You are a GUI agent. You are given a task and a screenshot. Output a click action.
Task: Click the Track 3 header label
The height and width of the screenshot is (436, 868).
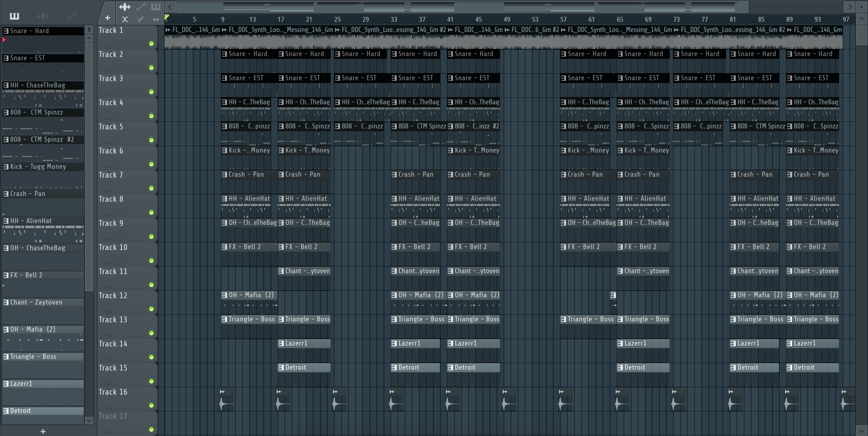click(111, 79)
